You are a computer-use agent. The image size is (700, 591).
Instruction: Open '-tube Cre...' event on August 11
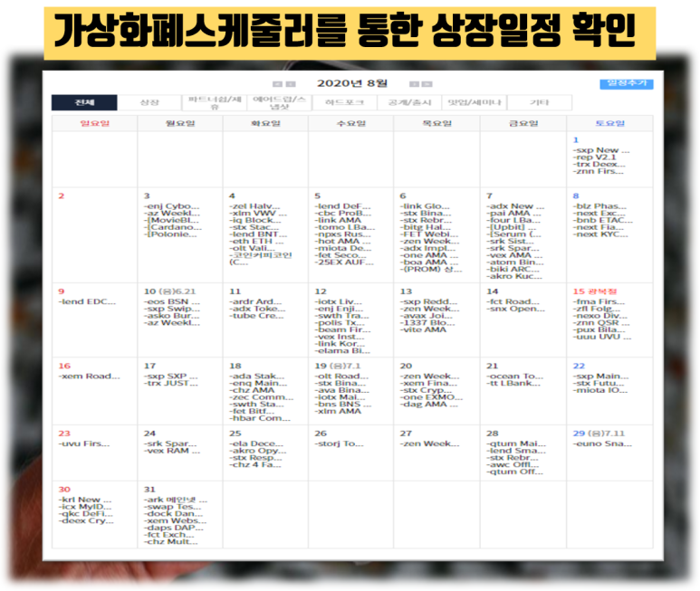coord(256,315)
